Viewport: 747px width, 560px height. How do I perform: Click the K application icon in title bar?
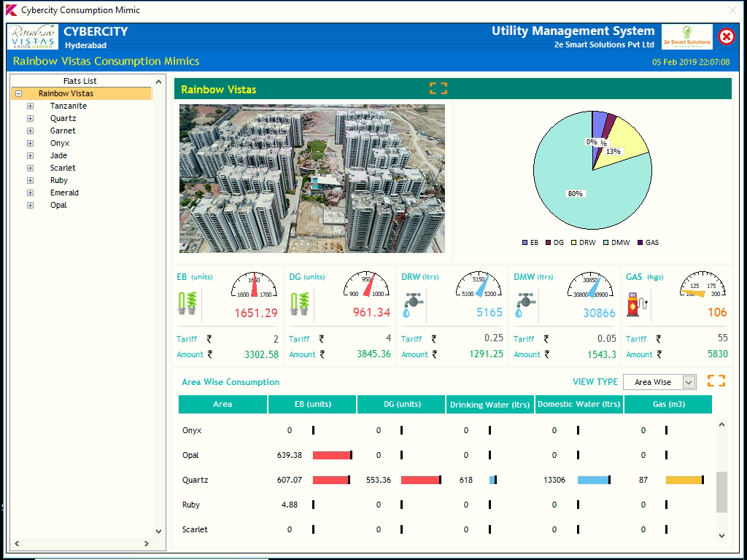click(11, 10)
